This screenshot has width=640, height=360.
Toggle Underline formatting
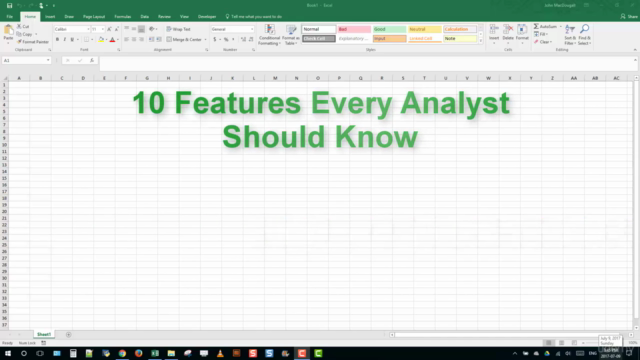72,40
